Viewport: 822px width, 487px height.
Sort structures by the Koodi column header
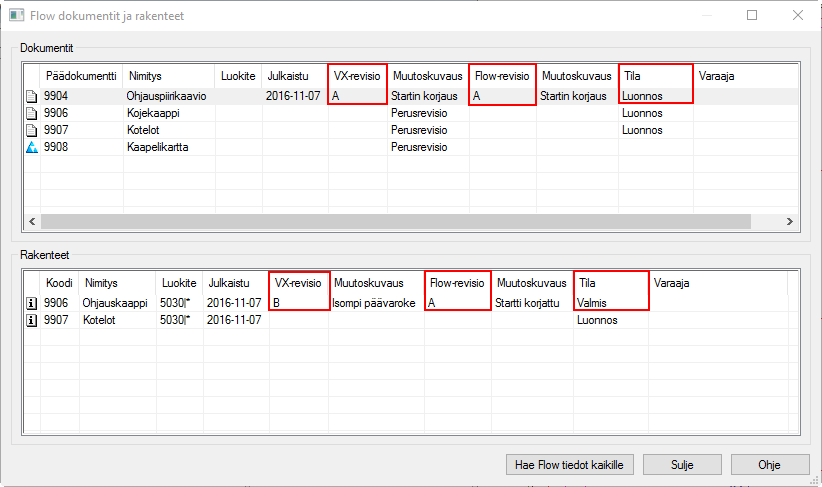59,283
